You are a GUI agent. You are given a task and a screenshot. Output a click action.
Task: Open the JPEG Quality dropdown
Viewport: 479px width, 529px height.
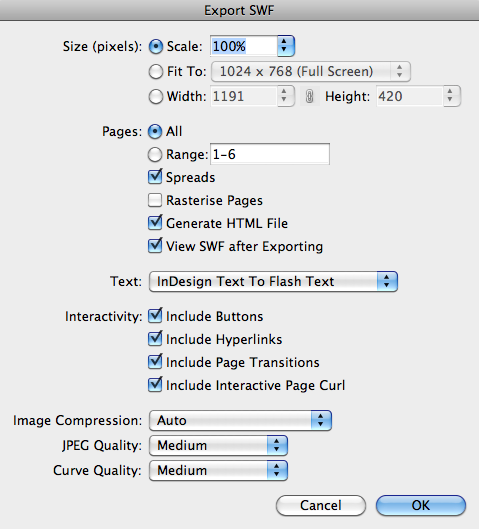pos(218,445)
